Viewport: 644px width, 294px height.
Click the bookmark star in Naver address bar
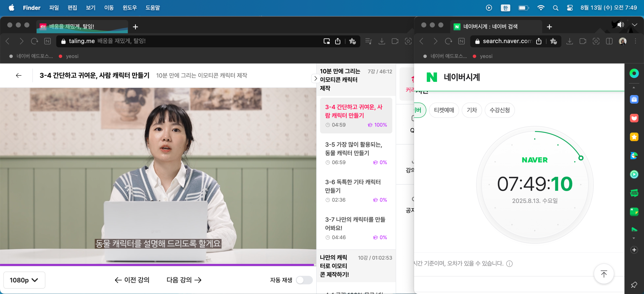pos(553,41)
